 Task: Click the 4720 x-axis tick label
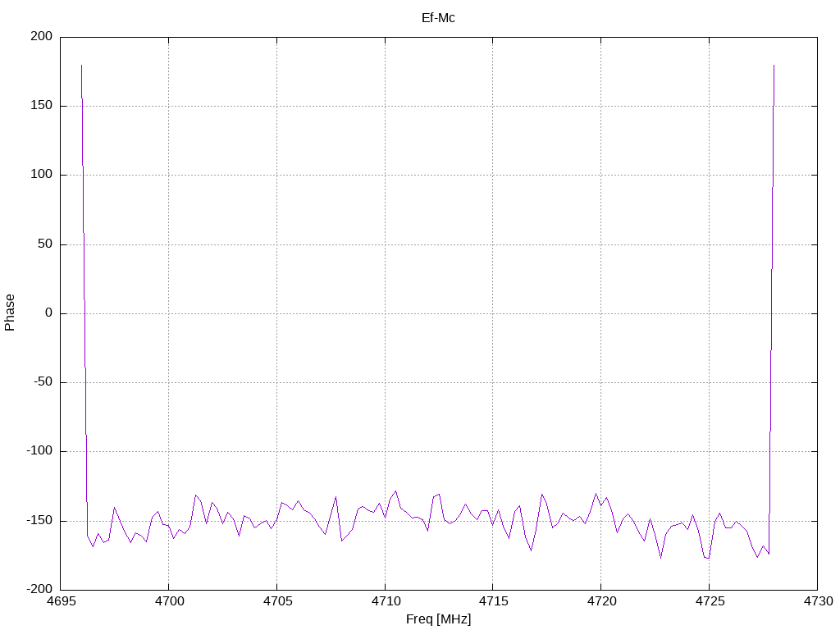[601, 601]
